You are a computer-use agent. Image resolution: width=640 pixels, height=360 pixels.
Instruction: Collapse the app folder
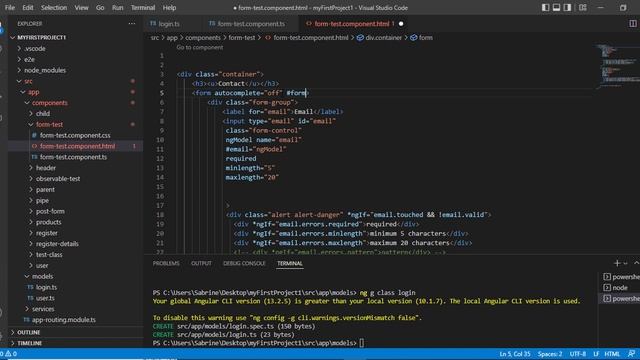pos(33,92)
